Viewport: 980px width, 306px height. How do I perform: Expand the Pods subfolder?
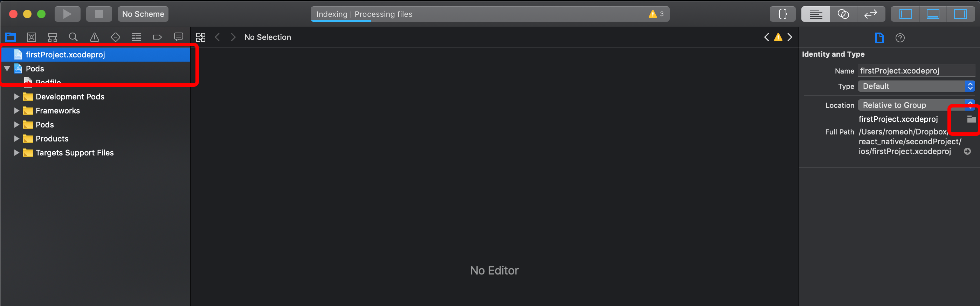click(17, 125)
